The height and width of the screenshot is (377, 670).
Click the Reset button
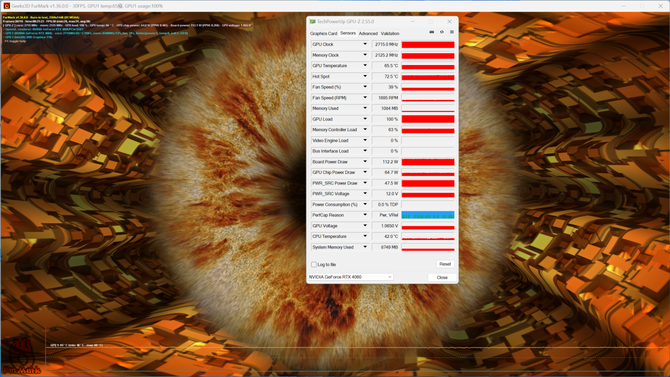point(445,264)
